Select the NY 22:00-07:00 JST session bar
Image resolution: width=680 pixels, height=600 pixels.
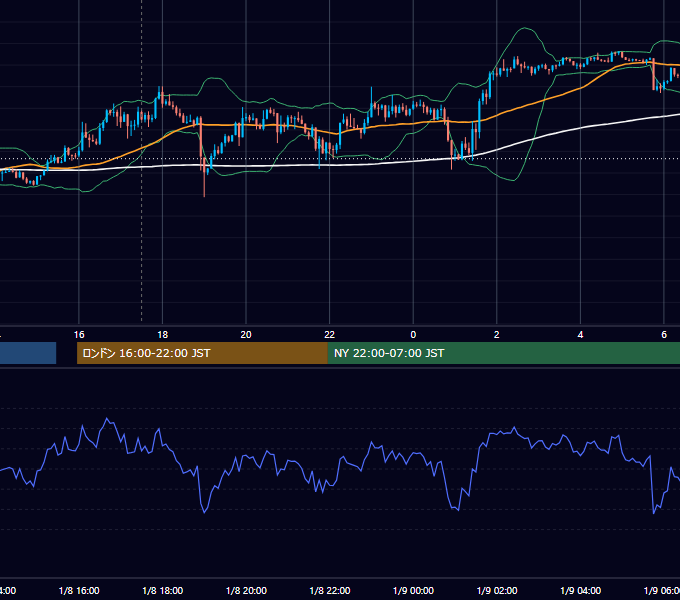503,353
